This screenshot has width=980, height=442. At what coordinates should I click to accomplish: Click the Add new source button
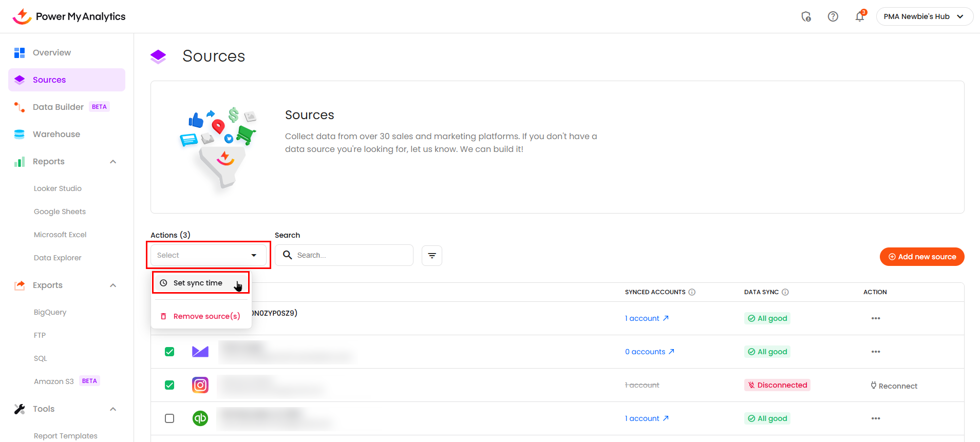coord(921,257)
